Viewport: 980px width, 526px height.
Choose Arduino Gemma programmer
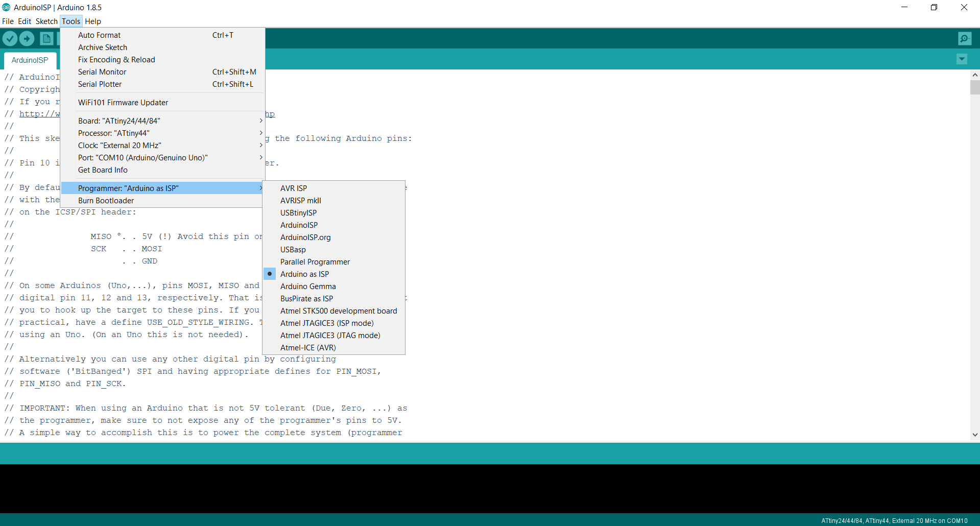point(334,286)
